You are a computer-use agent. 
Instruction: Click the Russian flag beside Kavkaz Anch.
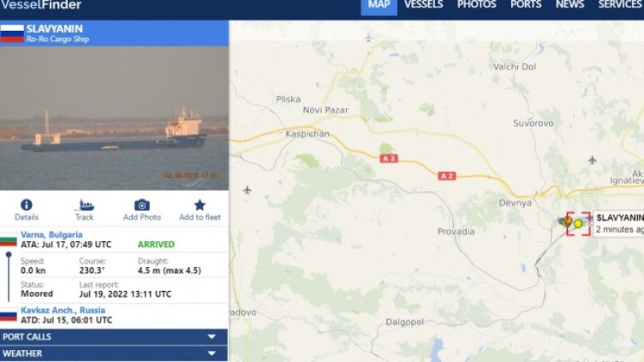click(x=9, y=315)
